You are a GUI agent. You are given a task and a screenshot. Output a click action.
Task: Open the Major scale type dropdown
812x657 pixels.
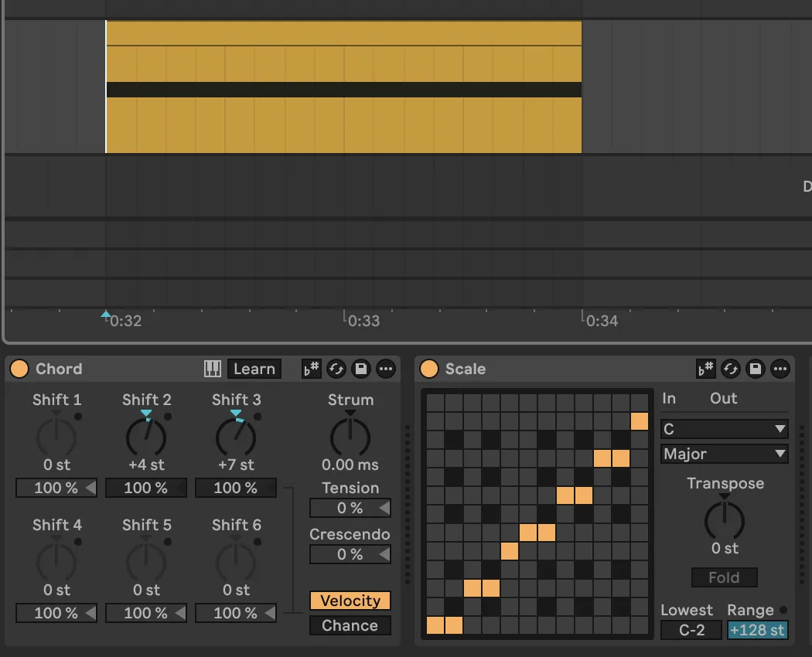[x=725, y=454]
